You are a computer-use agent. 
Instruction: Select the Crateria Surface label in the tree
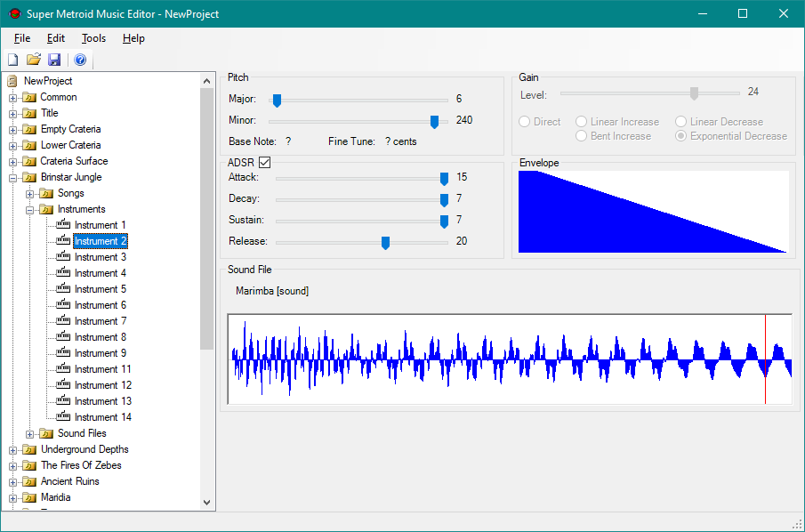pos(75,161)
